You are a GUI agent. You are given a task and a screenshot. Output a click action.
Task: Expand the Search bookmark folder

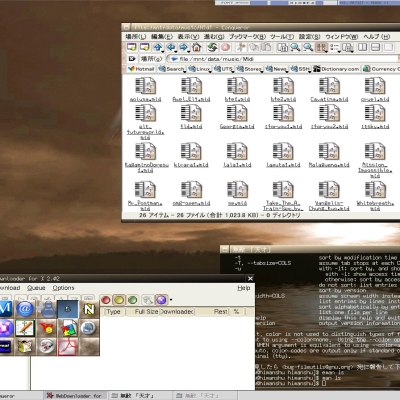[172, 69]
